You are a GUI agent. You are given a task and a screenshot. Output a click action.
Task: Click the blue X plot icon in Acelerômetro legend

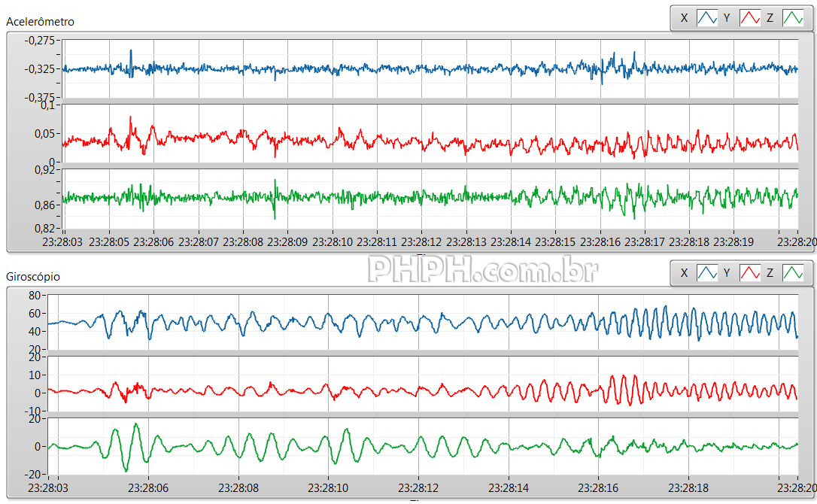(707, 17)
